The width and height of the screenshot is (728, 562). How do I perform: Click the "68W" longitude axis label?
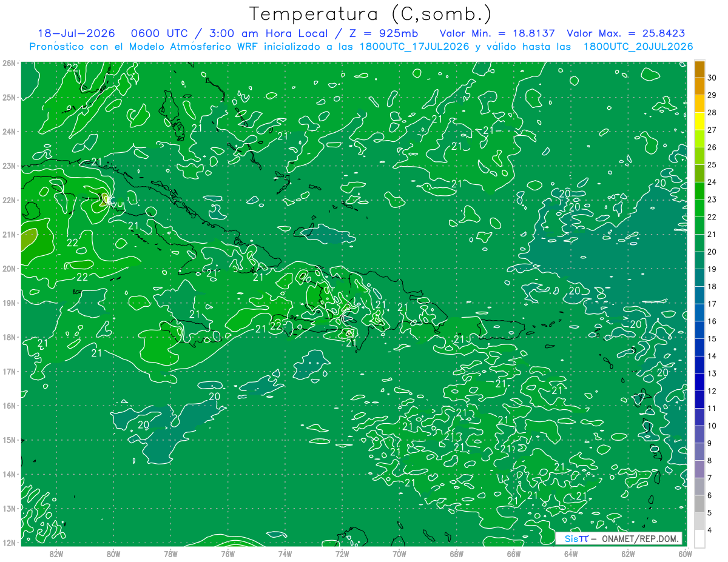click(x=456, y=554)
